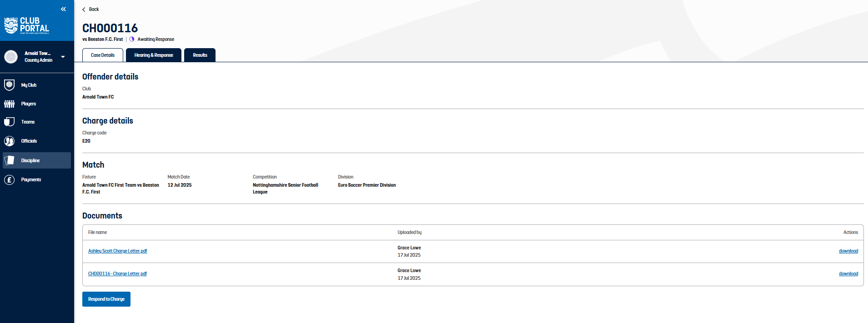Click charge code value E20

86,141
